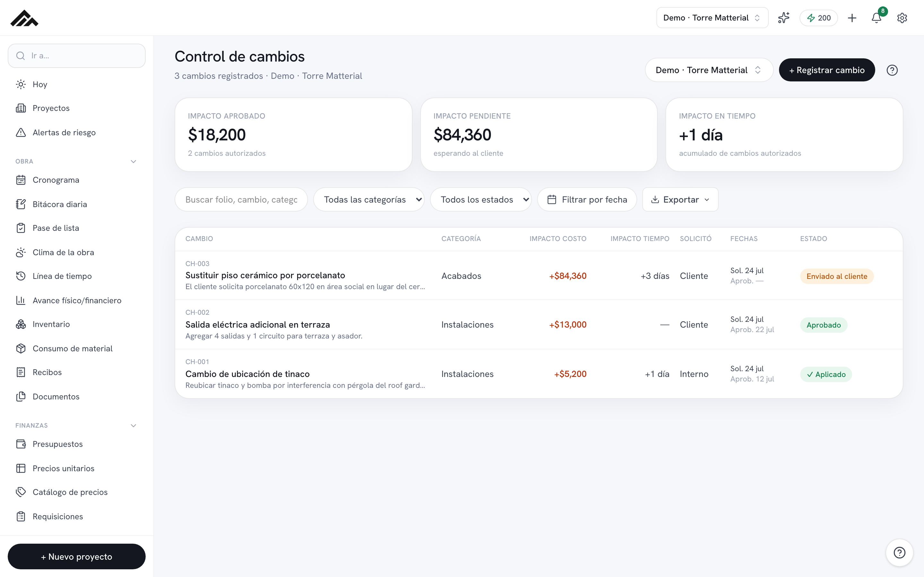Click the floating help button at bottom right
924x577 pixels.
click(x=899, y=553)
